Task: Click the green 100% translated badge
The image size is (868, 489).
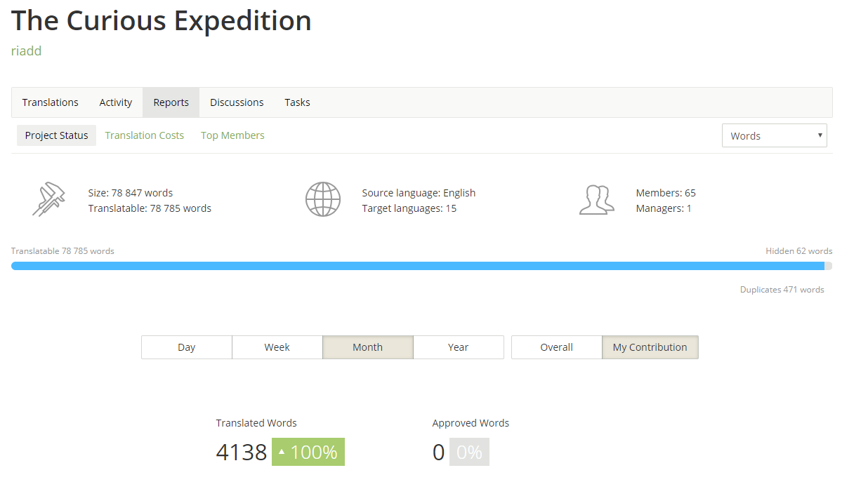Action: tap(308, 453)
